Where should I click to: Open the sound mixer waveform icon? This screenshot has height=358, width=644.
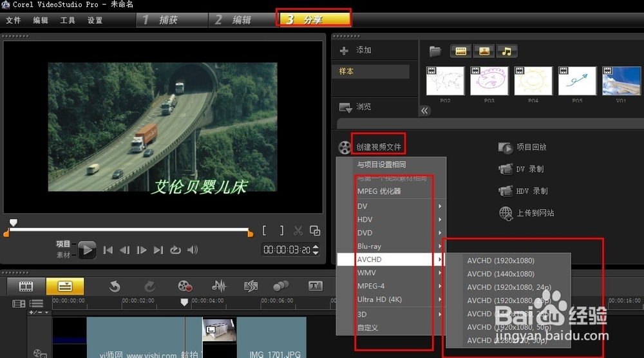(x=219, y=286)
